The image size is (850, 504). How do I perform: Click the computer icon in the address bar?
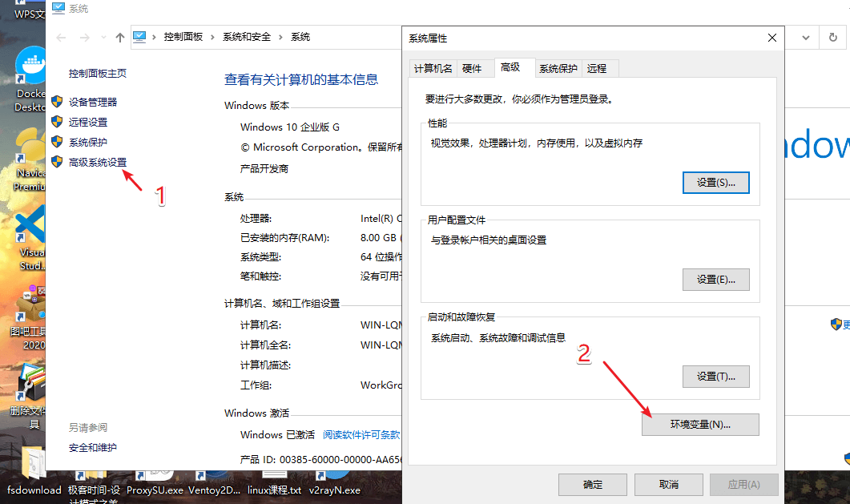[x=140, y=37]
